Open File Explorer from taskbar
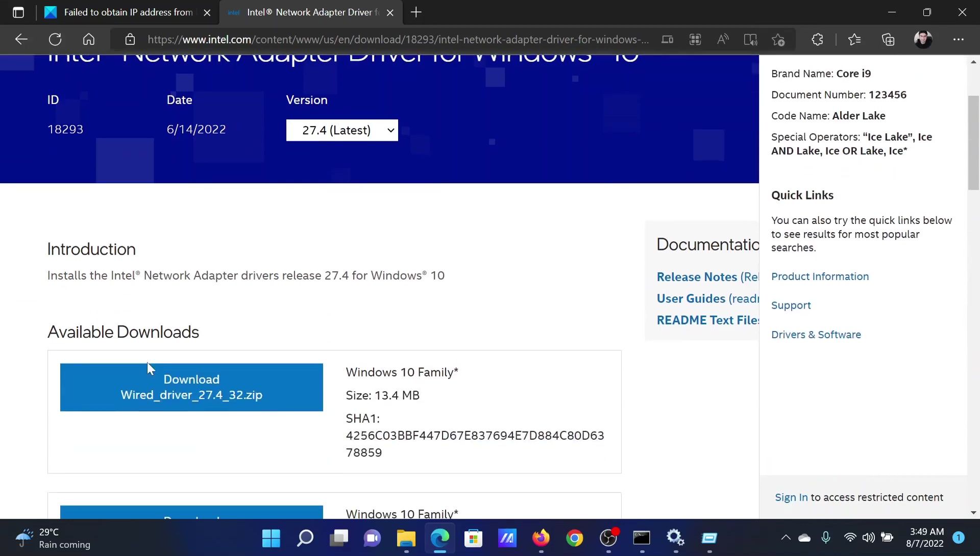Viewport: 980px width, 556px height. coord(406,538)
